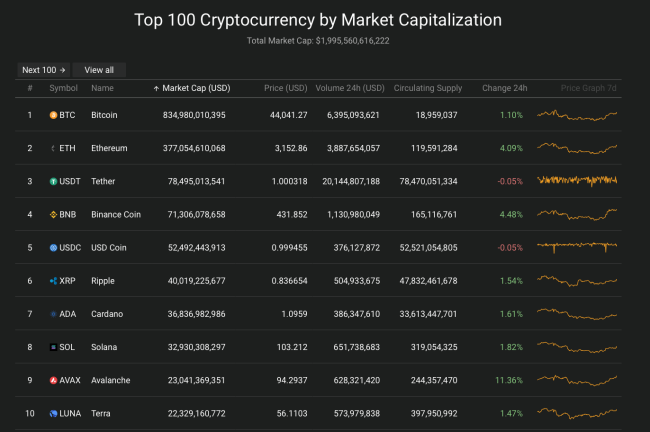The height and width of the screenshot is (432, 650).
Task: Click Tether 24h change -0.05%
Action: point(510,182)
